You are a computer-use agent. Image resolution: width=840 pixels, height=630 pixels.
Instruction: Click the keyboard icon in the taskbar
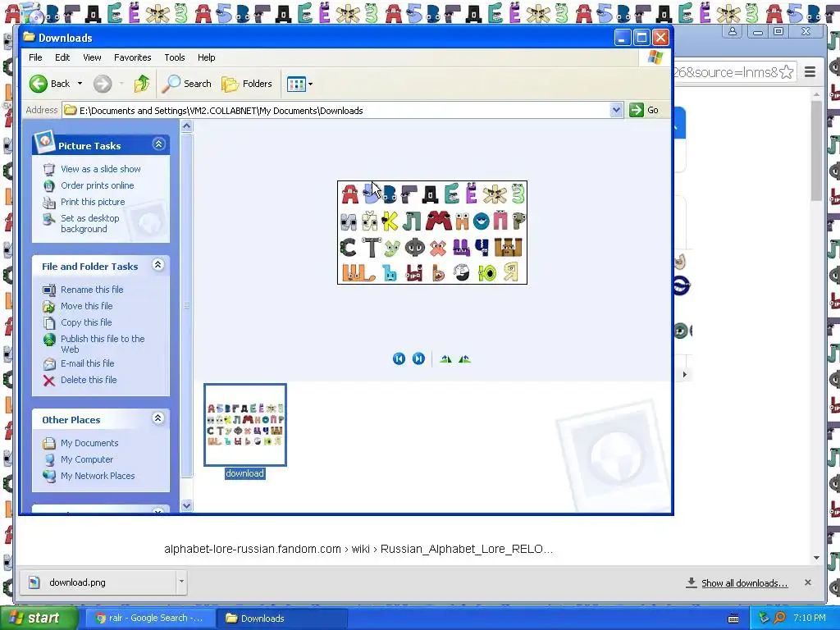click(x=733, y=619)
